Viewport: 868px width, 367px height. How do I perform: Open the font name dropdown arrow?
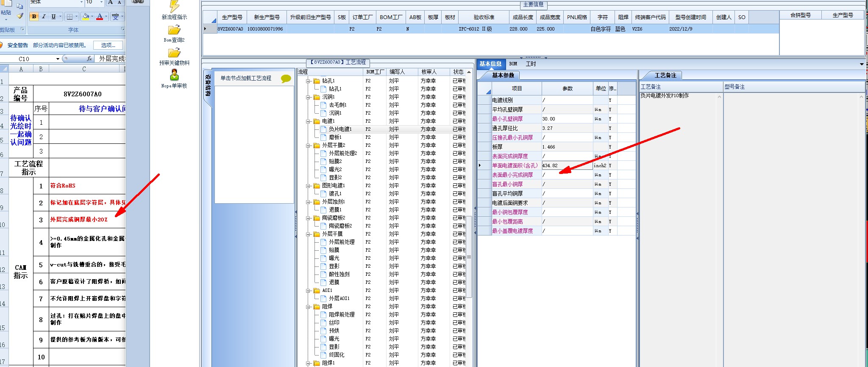click(x=81, y=2)
